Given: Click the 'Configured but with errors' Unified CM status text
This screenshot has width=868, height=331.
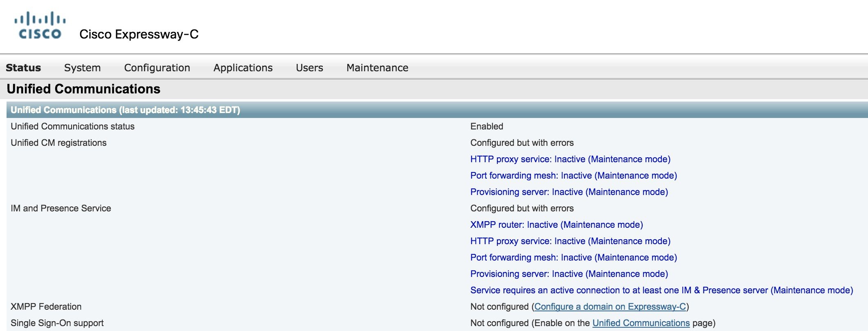Looking at the screenshot, I should click(522, 143).
